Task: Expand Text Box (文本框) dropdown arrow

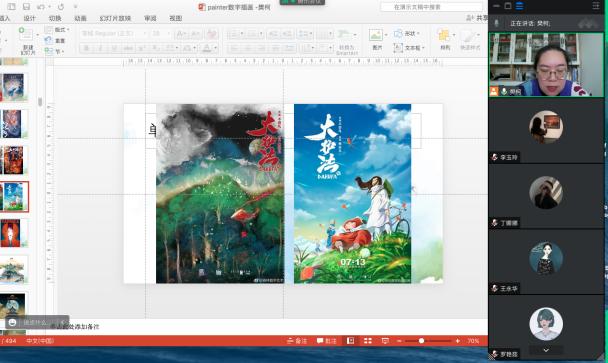Action: [x=423, y=48]
